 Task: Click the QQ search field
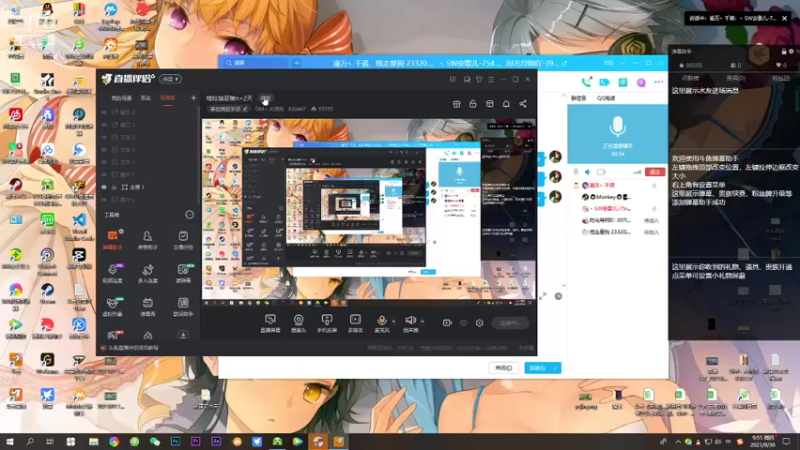tap(260, 63)
